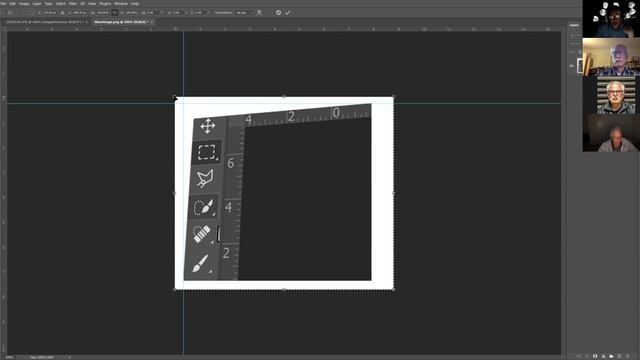Viewport: 640px width, 360px height.
Task: Click the bottom-right transform handle
Action: (x=393, y=289)
